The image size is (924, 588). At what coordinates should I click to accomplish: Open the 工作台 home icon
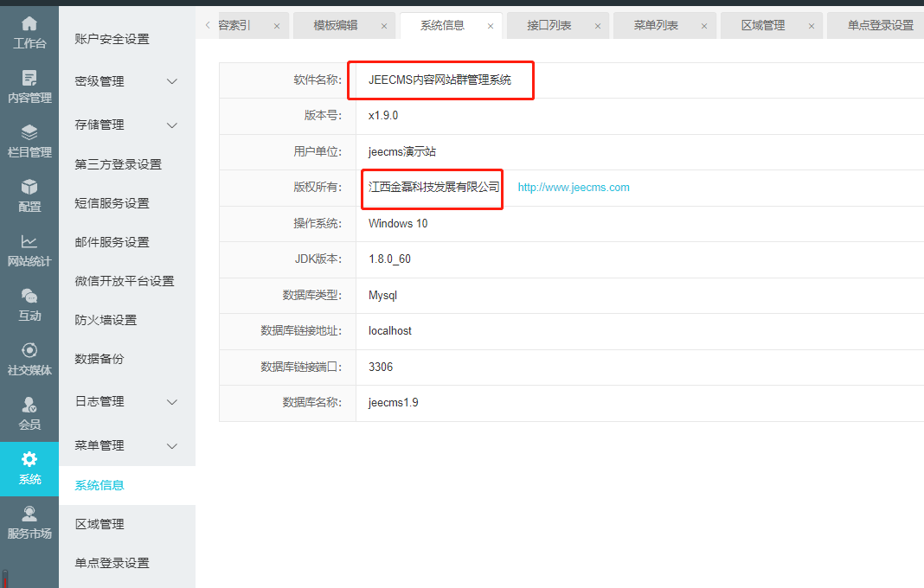[29, 24]
